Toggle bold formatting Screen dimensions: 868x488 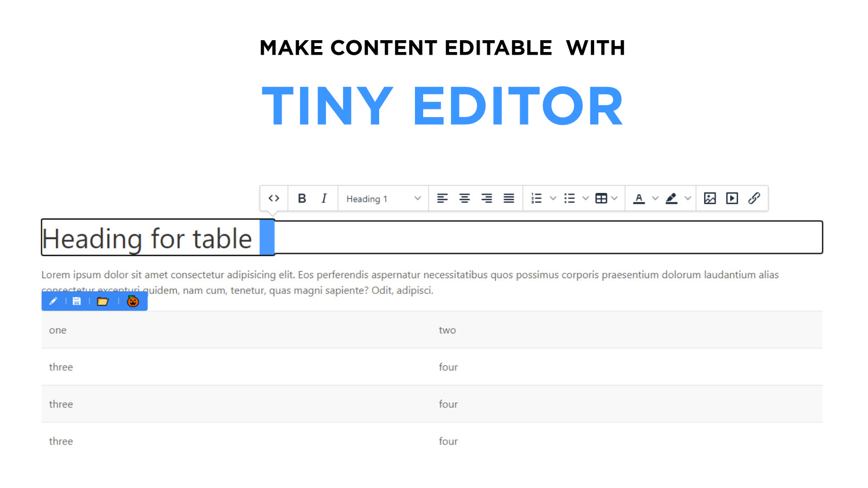[302, 198]
